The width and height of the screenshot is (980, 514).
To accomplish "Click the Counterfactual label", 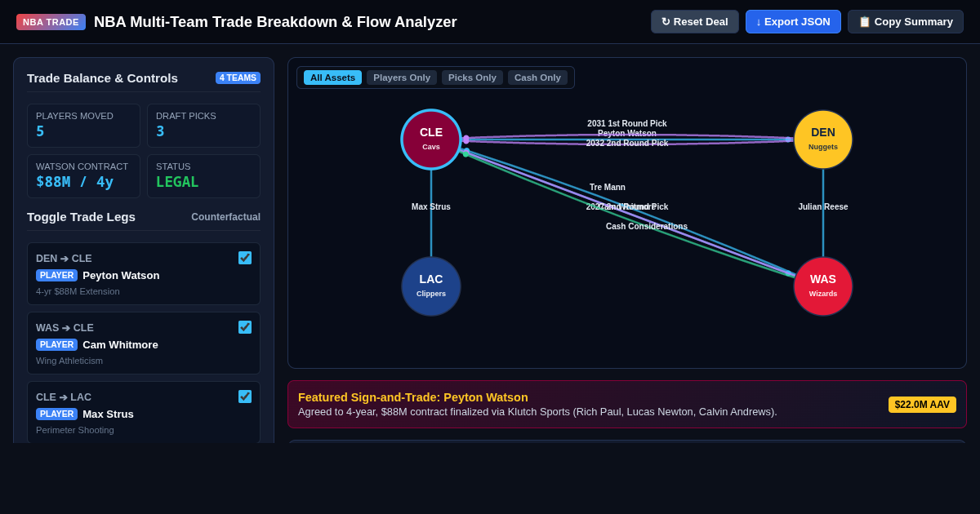I will tap(225, 217).
